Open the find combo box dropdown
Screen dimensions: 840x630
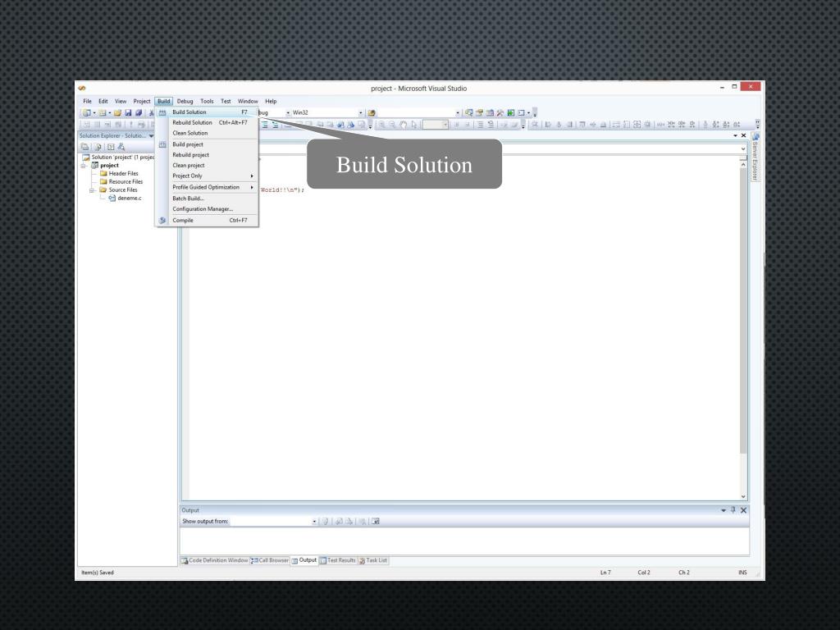tap(458, 113)
